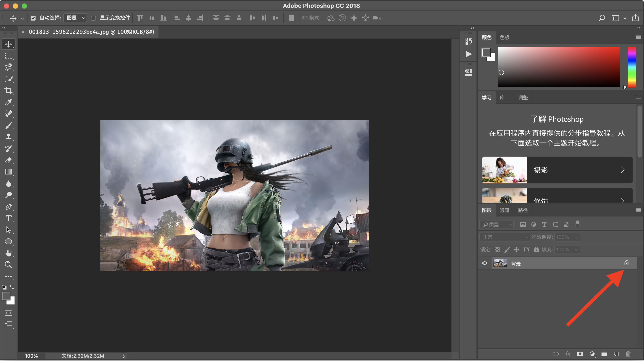Toggle lock transparent pixels

(x=497, y=249)
